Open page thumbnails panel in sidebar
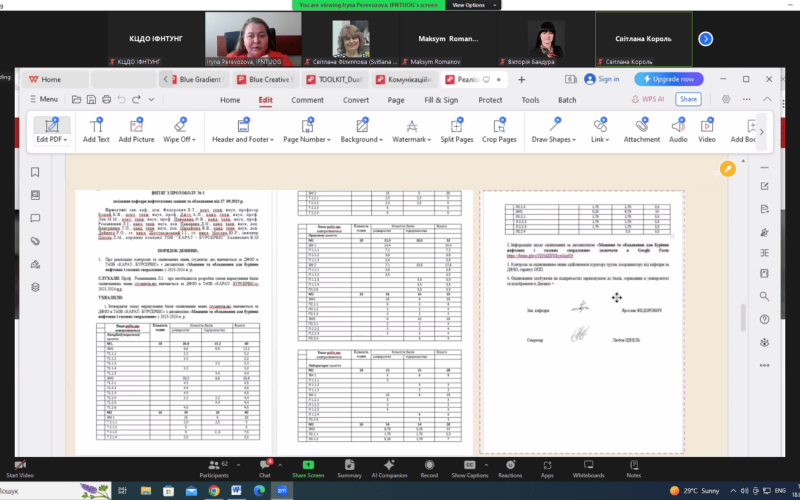 coord(35,195)
